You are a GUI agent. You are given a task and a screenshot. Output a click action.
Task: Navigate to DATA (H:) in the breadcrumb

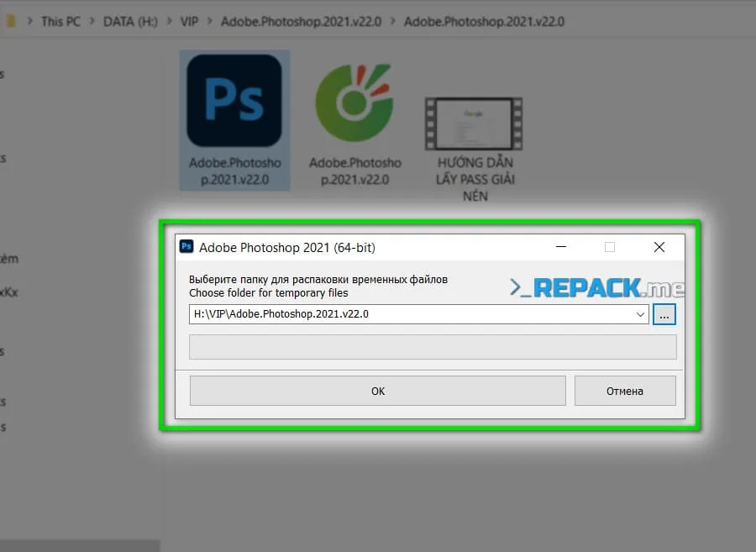click(x=131, y=22)
